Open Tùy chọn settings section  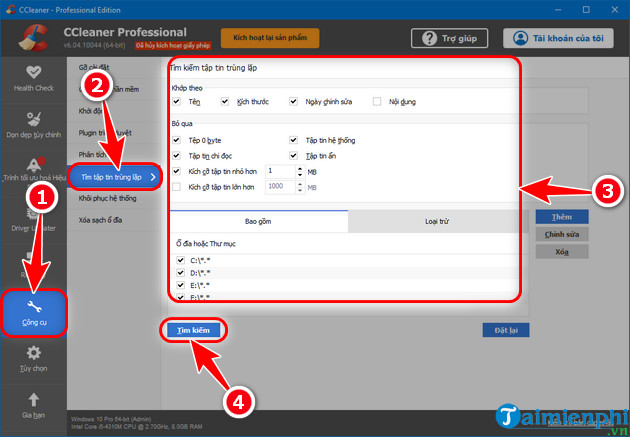click(33, 359)
